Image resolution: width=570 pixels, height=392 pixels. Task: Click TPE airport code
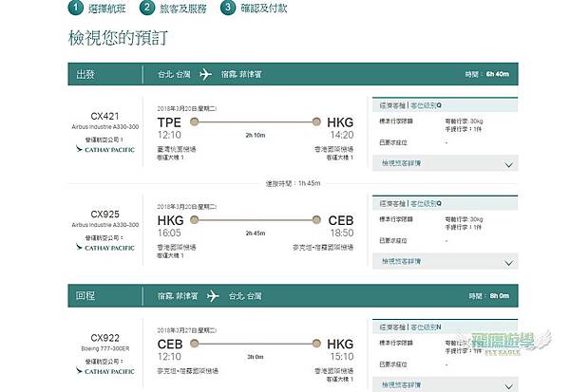tap(169, 122)
